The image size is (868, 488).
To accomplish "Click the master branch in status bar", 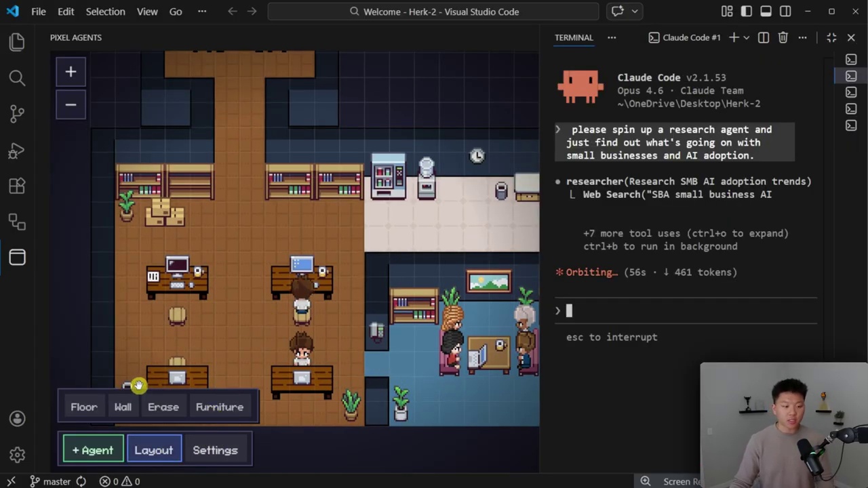I will point(51,481).
